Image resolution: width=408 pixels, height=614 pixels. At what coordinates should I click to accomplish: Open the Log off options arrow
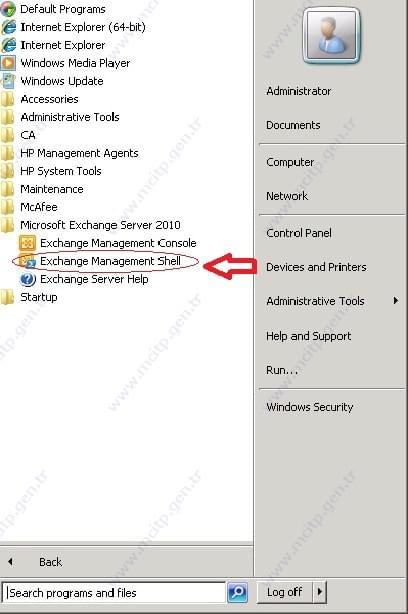coord(320,592)
